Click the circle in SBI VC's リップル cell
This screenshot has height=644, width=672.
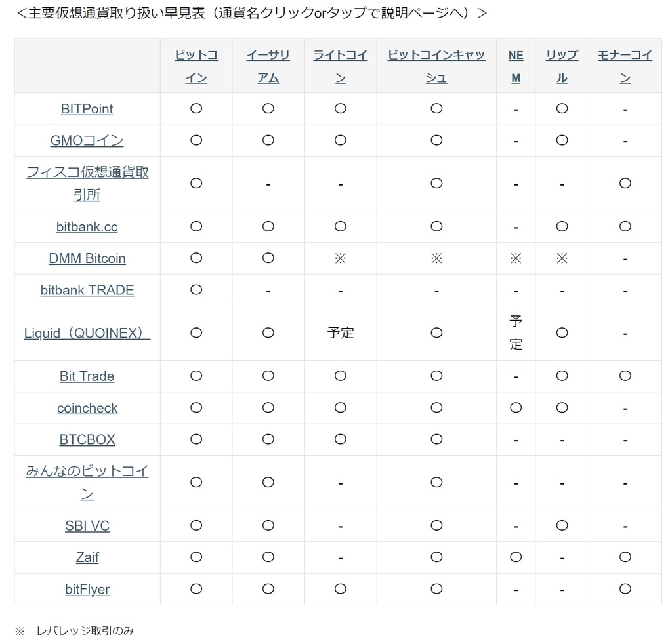(562, 525)
